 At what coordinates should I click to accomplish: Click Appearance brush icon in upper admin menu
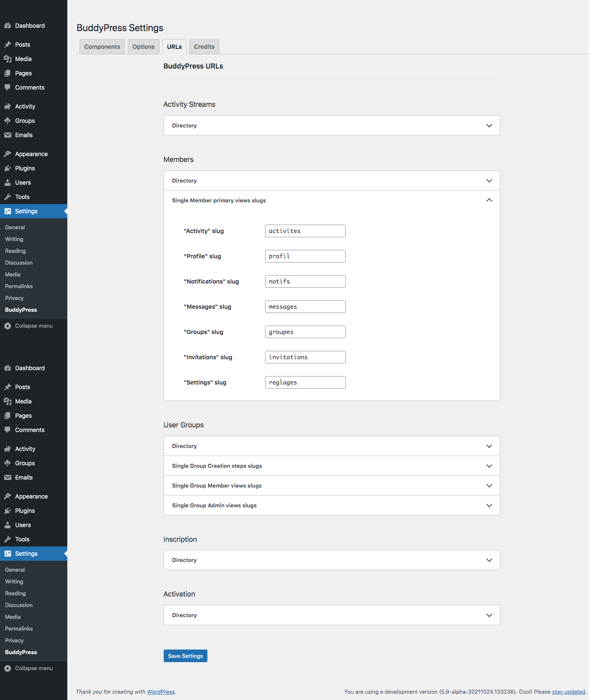tap(8, 154)
